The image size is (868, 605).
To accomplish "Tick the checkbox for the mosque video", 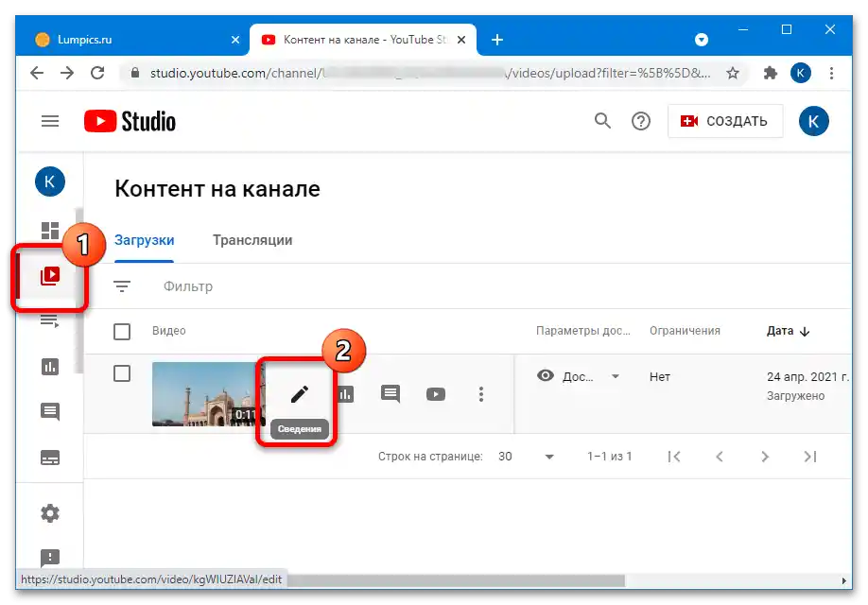I will point(122,373).
